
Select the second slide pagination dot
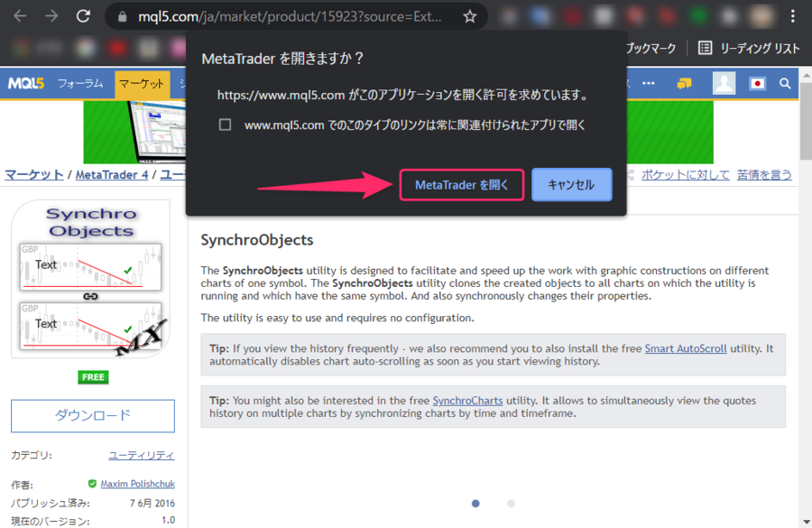pos(512,504)
